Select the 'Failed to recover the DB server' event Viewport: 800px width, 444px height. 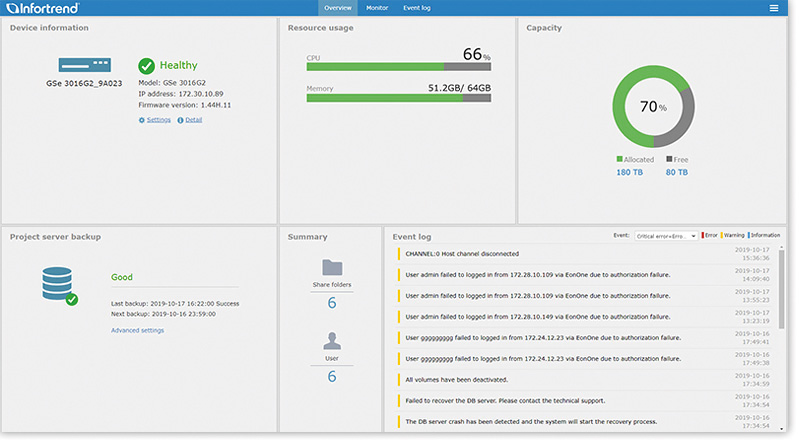point(585,401)
